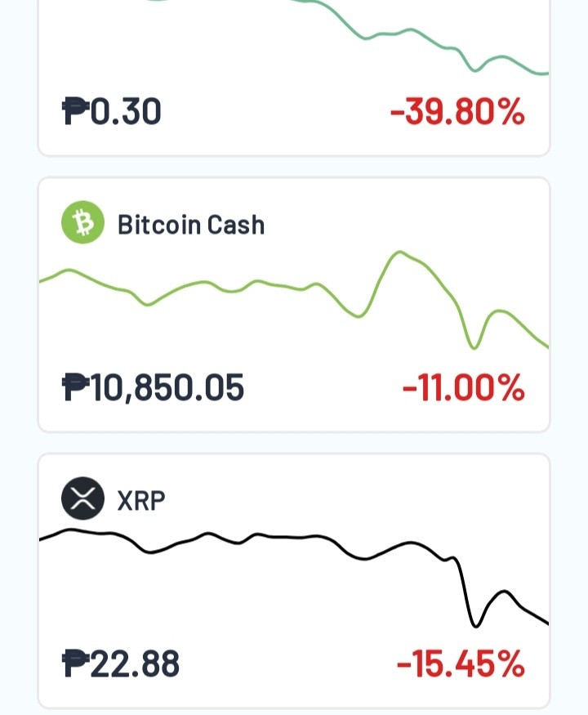Image resolution: width=588 pixels, height=715 pixels.
Task: Open the Bitcoin Cash name label
Action: pos(191,225)
